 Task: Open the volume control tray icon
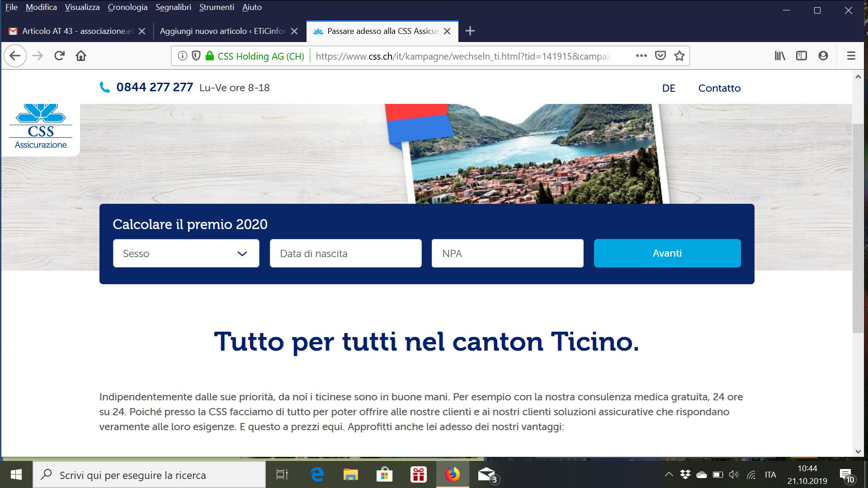734,474
